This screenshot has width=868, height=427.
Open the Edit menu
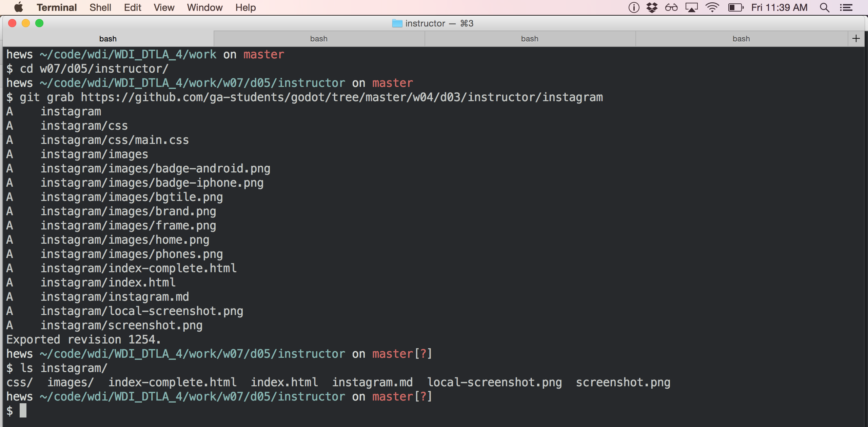coord(132,7)
